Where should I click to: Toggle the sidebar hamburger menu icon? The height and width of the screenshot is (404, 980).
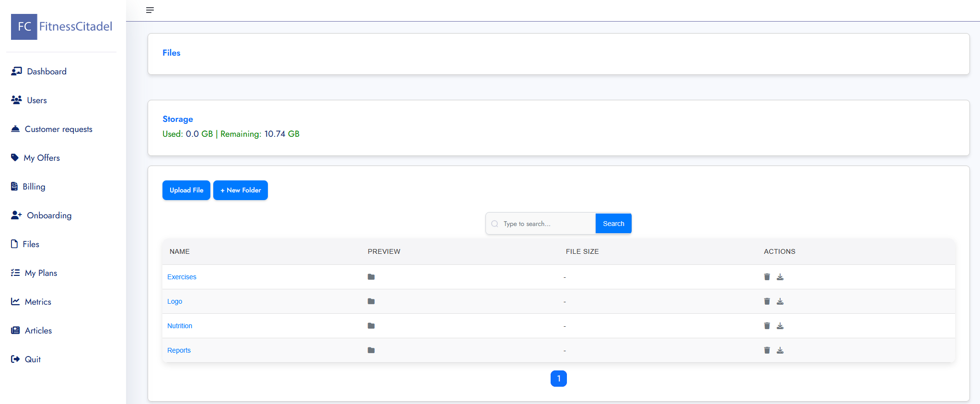coord(150,10)
